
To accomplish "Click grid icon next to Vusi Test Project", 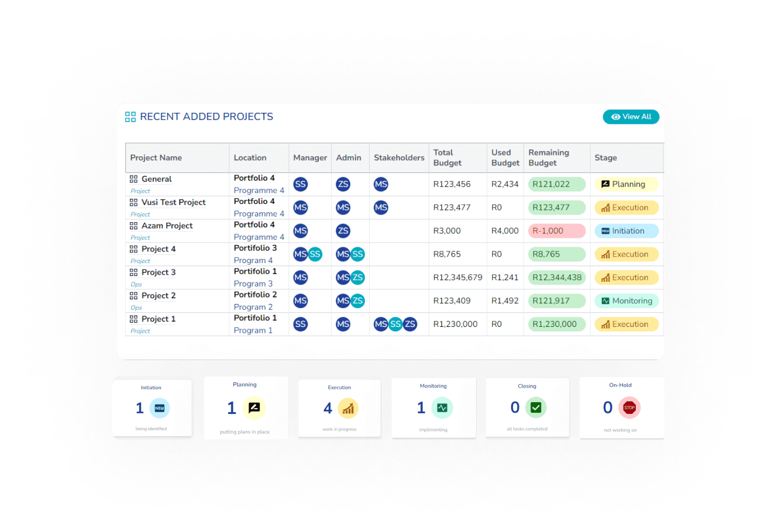I will 134,203.
